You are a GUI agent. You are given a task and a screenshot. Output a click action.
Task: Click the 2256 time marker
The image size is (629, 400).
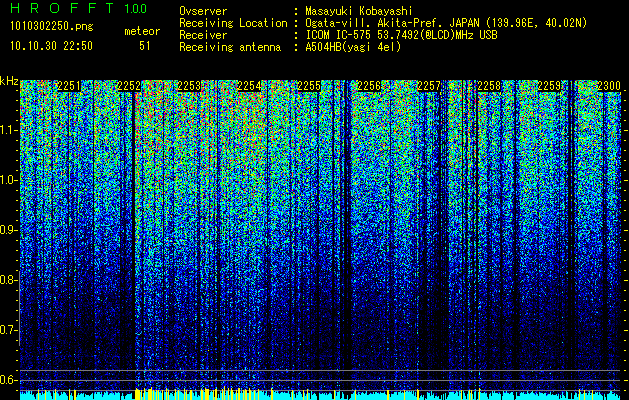pos(369,86)
